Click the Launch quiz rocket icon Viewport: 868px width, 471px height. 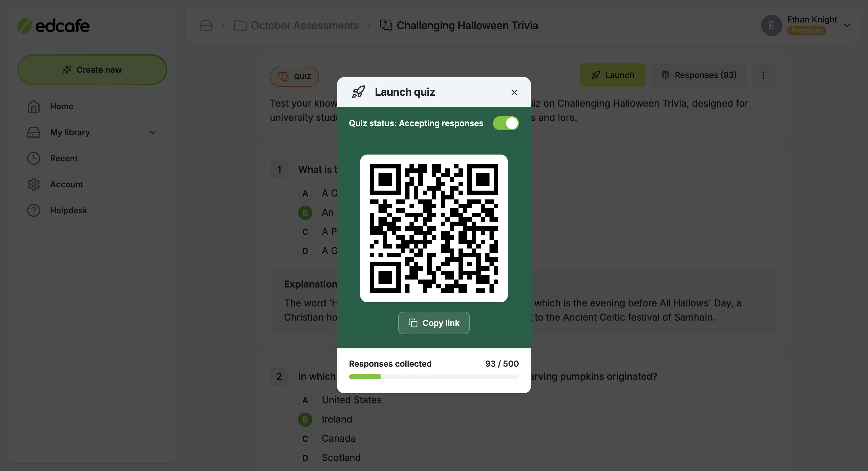[358, 92]
